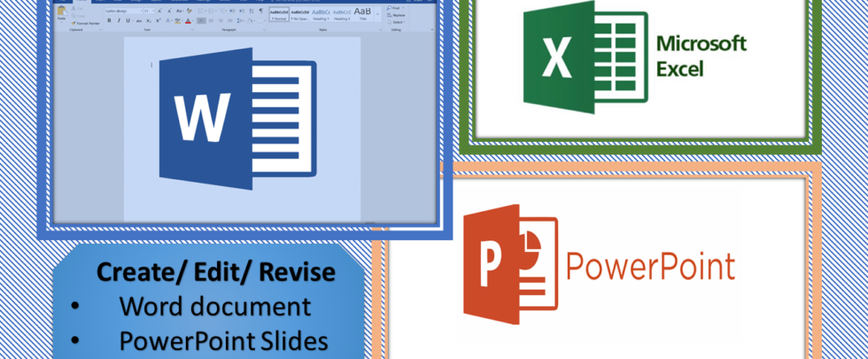Click the Superscript icon
The image size is (868, 359).
(x=156, y=20)
